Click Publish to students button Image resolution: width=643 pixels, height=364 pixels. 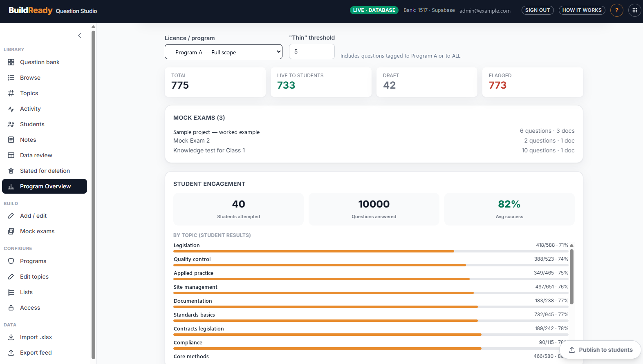click(600, 350)
